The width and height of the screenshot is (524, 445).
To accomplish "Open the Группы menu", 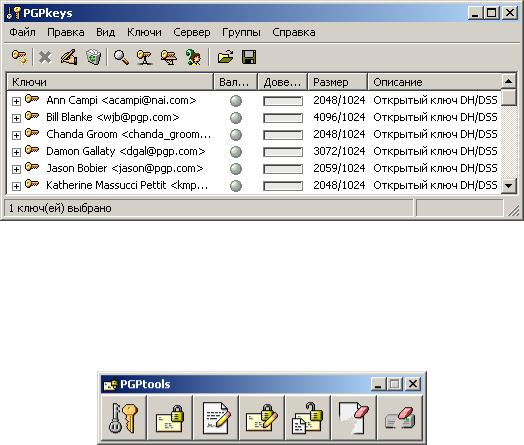I will [x=241, y=32].
